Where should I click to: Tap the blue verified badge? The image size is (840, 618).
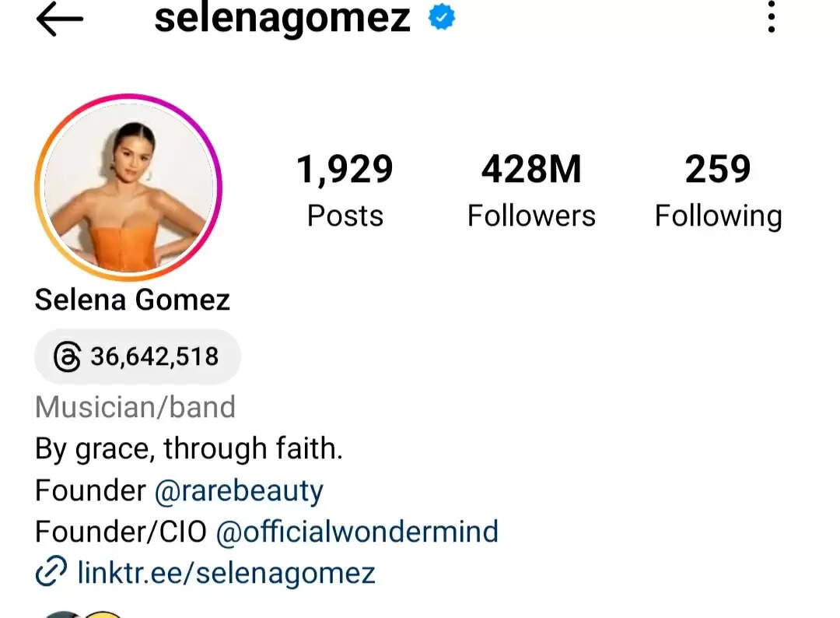(x=442, y=17)
